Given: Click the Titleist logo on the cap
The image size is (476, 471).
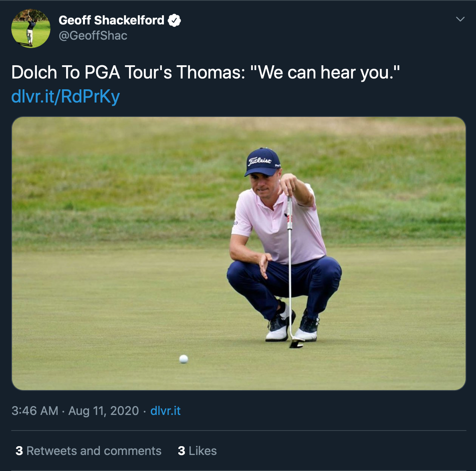Looking at the screenshot, I should pyautogui.click(x=260, y=161).
